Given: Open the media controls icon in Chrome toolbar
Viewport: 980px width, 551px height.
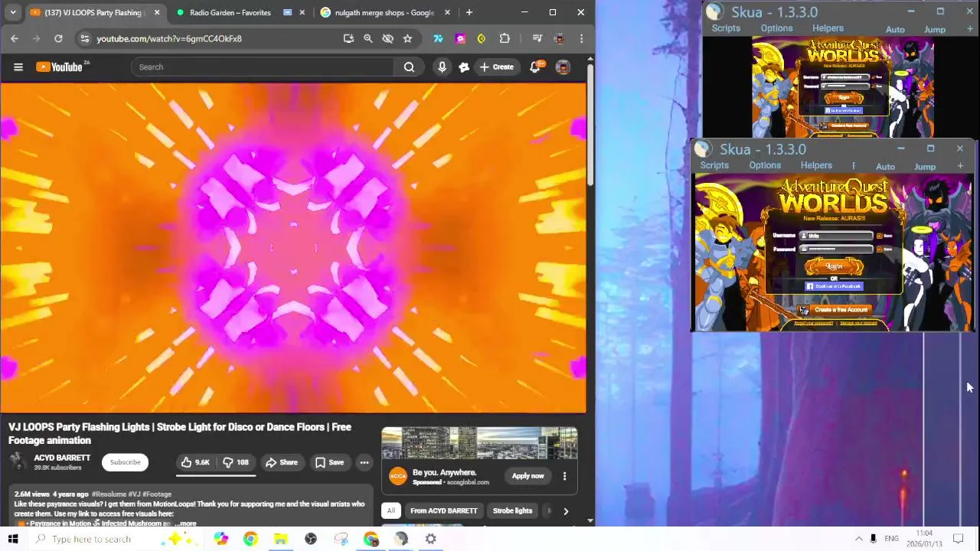Looking at the screenshot, I should click(x=537, y=38).
